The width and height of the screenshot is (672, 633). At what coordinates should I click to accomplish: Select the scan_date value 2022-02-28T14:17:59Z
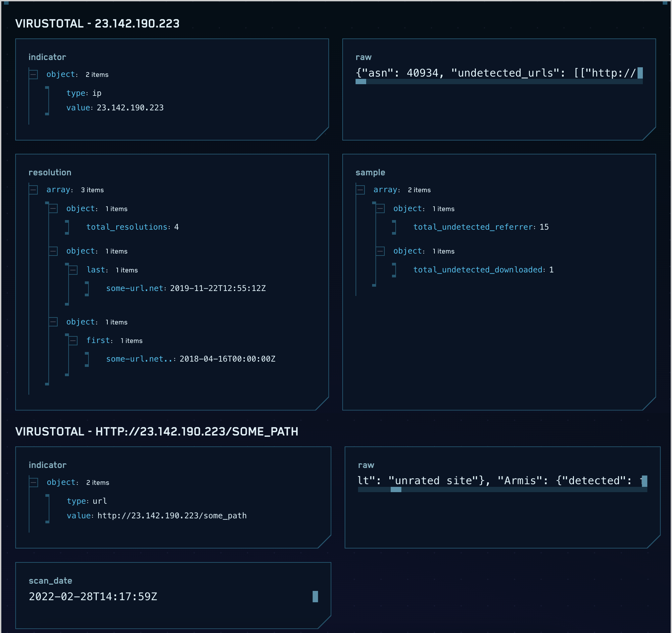[x=93, y=597]
